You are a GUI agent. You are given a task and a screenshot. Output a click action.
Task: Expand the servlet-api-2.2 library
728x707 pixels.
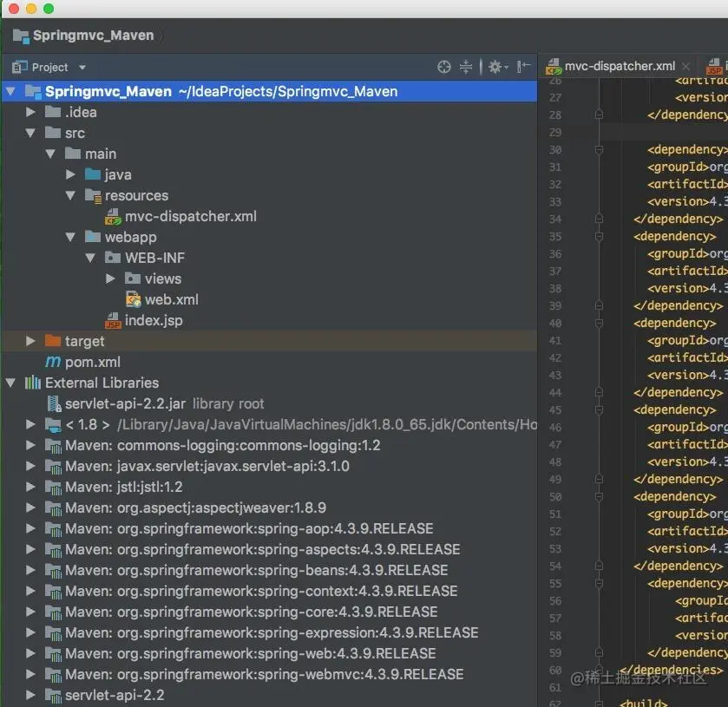tap(30, 695)
